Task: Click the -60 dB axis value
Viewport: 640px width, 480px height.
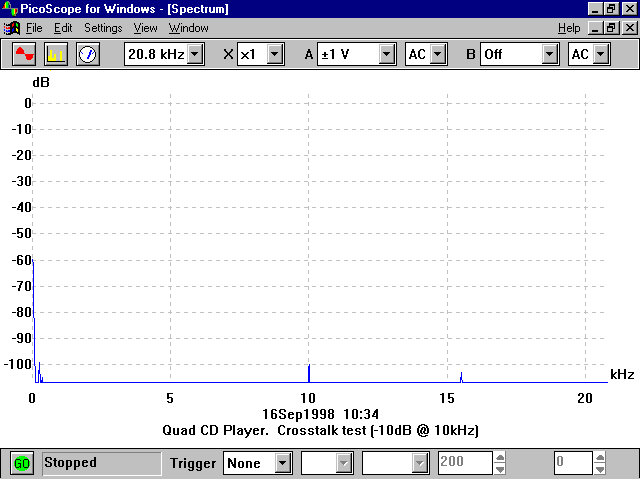Action: [x=22, y=260]
